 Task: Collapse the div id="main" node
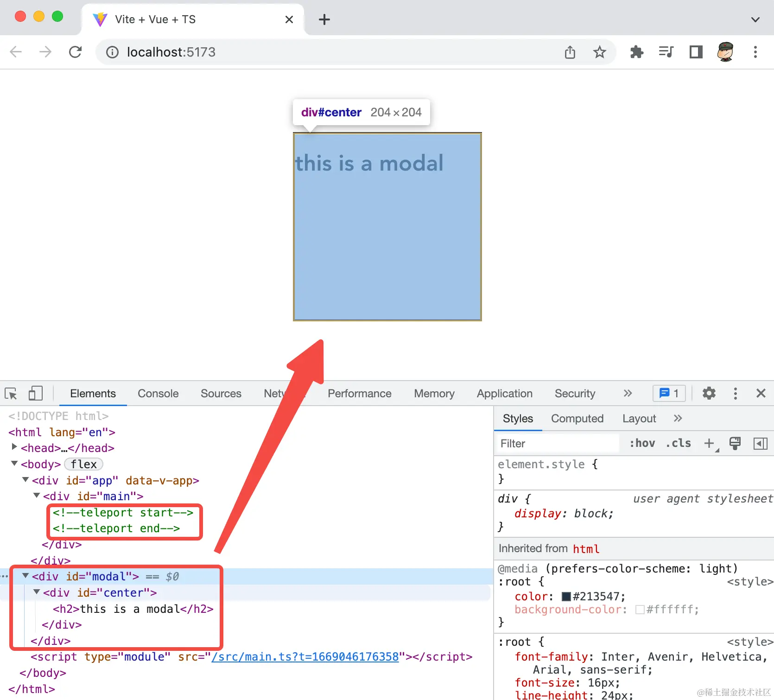[37, 495]
